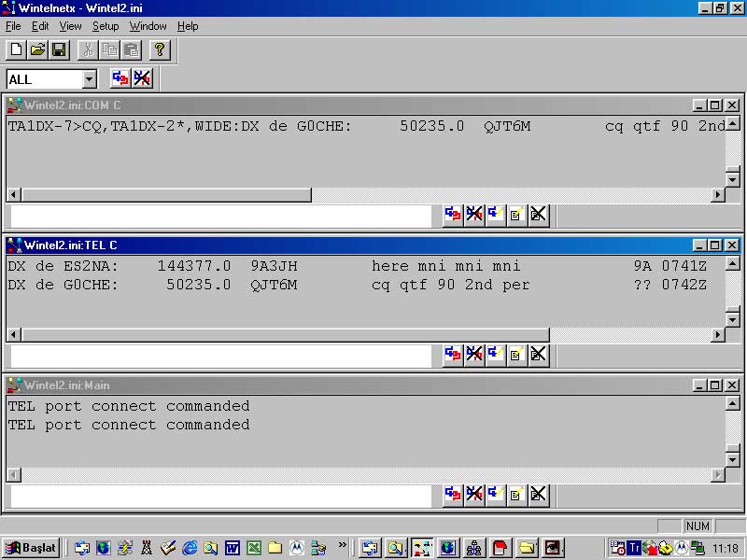Crossed-out note icon in Main window
Viewport: 747px width, 560px height.
coord(539,496)
